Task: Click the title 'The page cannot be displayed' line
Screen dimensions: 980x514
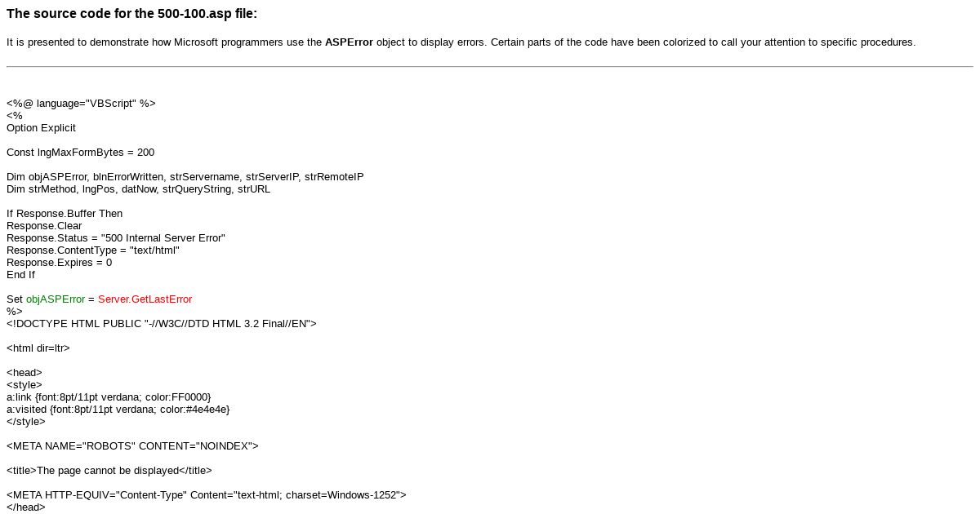Action: coord(109,471)
